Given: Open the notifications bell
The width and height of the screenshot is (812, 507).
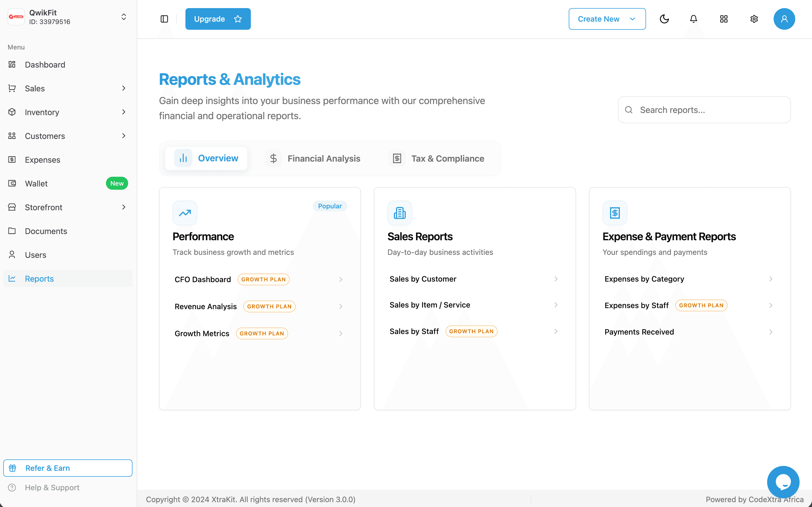Looking at the screenshot, I should pos(693,19).
